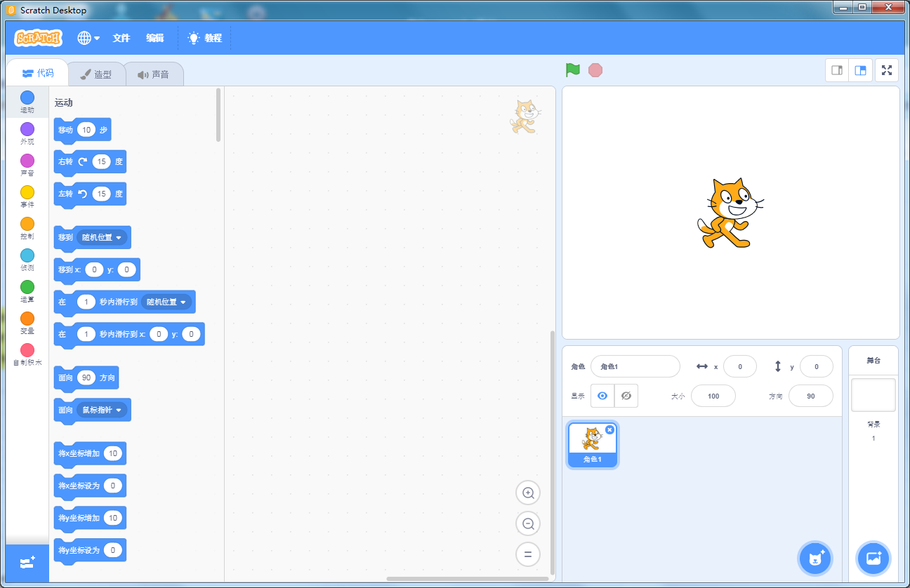The image size is (910, 588).
Task: Open the add-backdrop button
Action: [873, 559]
